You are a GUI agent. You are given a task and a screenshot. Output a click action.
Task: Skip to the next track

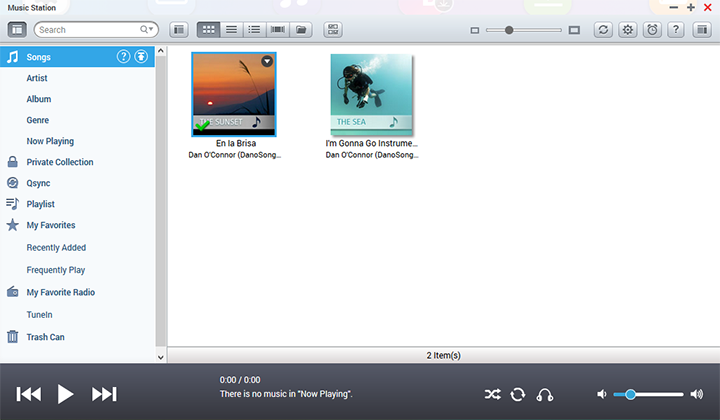pos(104,394)
